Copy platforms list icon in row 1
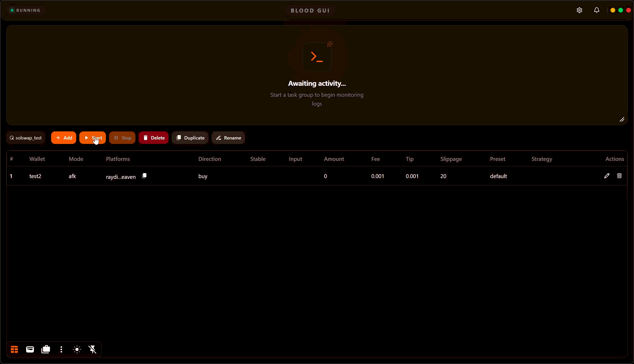 (144, 176)
